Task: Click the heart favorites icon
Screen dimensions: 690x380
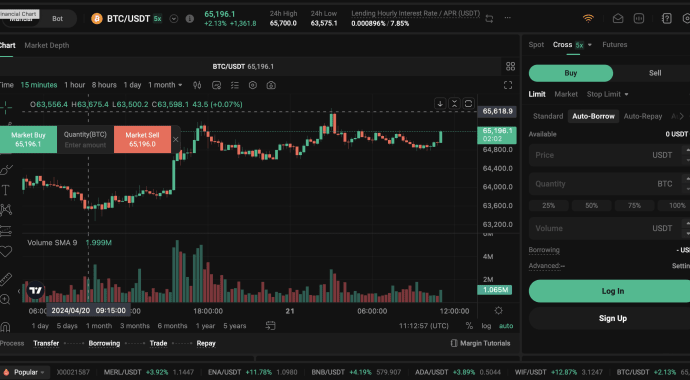Action: point(5,252)
